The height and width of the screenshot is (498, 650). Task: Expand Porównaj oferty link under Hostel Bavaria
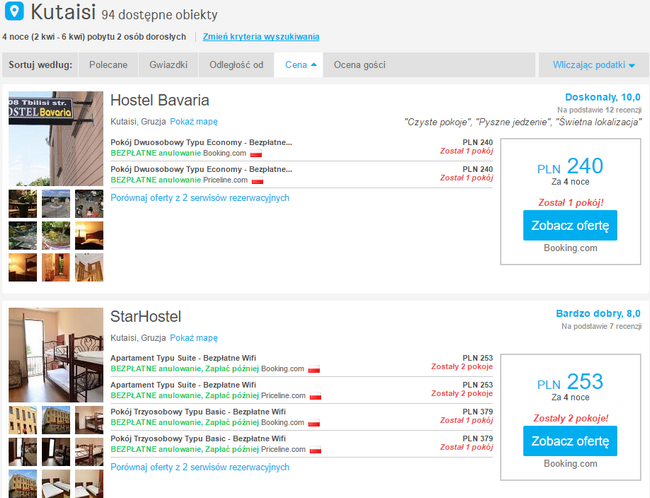point(200,198)
